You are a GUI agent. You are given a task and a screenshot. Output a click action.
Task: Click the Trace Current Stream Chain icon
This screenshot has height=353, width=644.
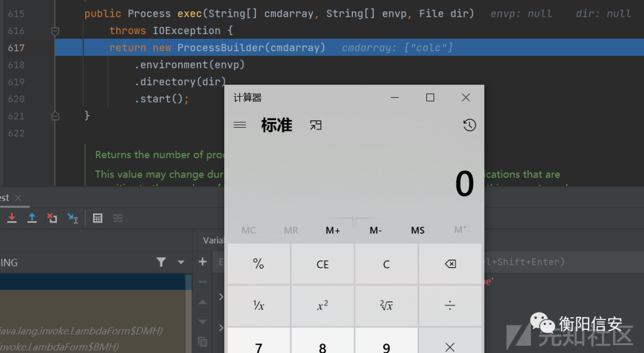[118, 218]
